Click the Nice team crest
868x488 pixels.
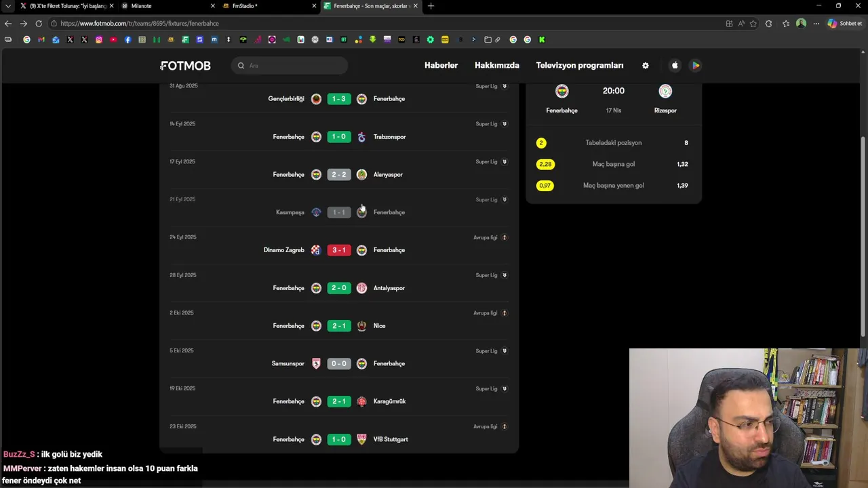pos(361,326)
